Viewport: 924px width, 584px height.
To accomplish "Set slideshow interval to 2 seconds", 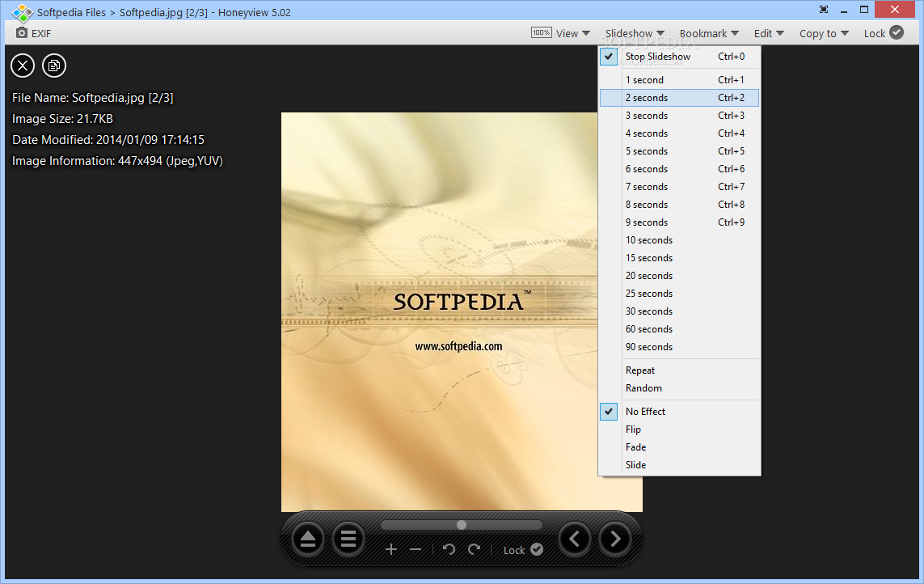I will coord(679,98).
